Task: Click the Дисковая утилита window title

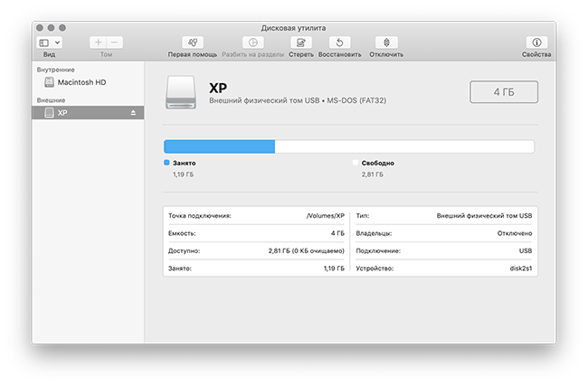Action: pyautogui.click(x=293, y=28)
